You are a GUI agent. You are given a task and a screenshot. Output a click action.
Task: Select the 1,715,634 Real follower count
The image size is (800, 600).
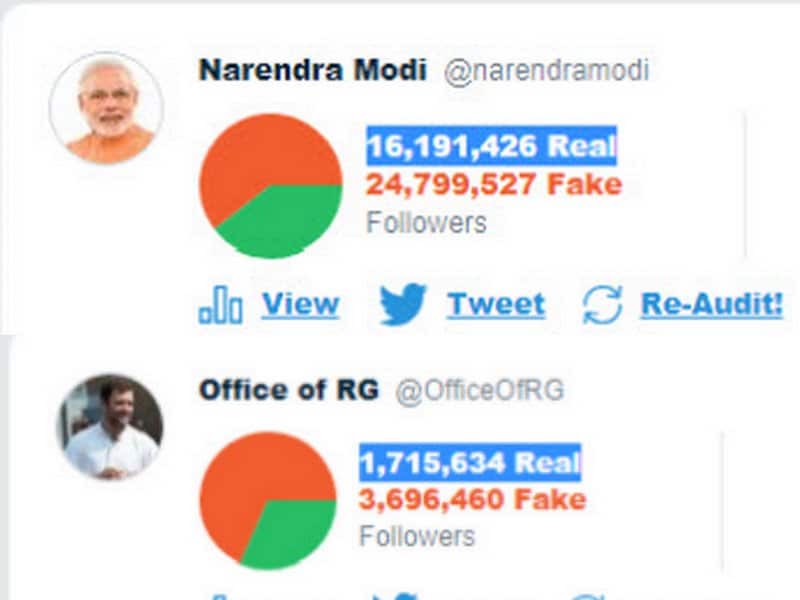(470, 461)
